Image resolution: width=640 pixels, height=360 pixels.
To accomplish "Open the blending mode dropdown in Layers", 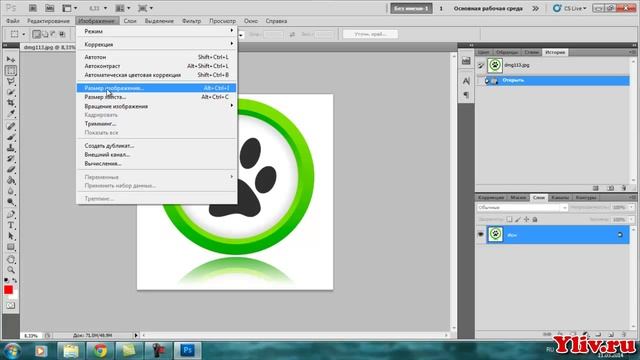I will [522, 207].
